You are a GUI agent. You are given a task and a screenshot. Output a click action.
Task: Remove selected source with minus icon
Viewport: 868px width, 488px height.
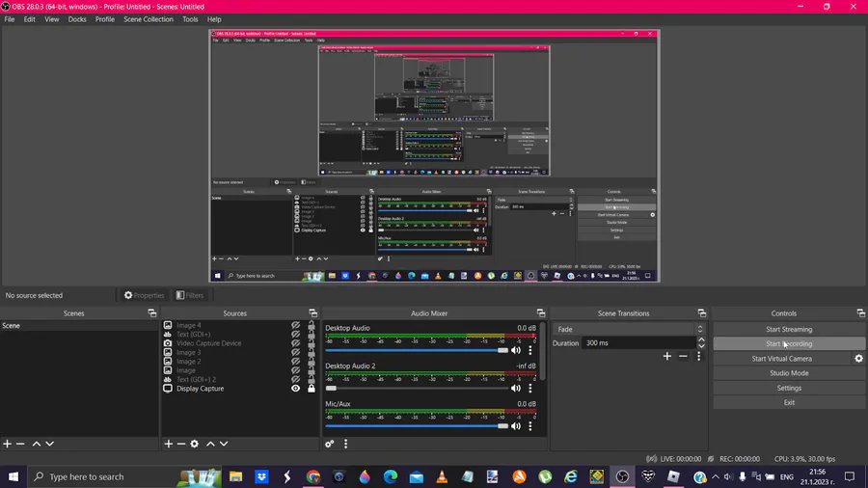pyautogui.click(x=181, y=444)
